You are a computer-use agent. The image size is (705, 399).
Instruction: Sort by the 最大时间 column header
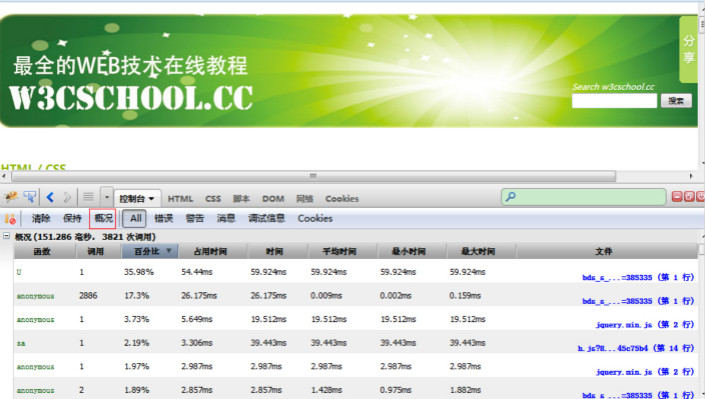(481, 251)
